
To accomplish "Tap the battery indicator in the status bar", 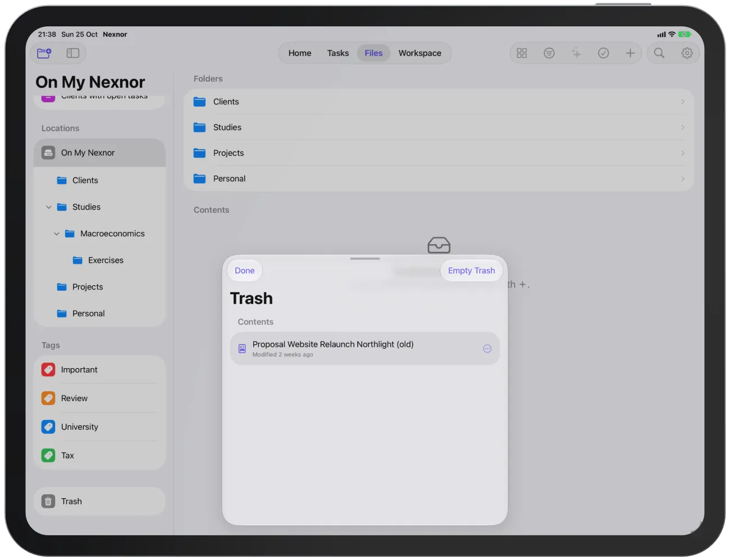I will (685, 34).
